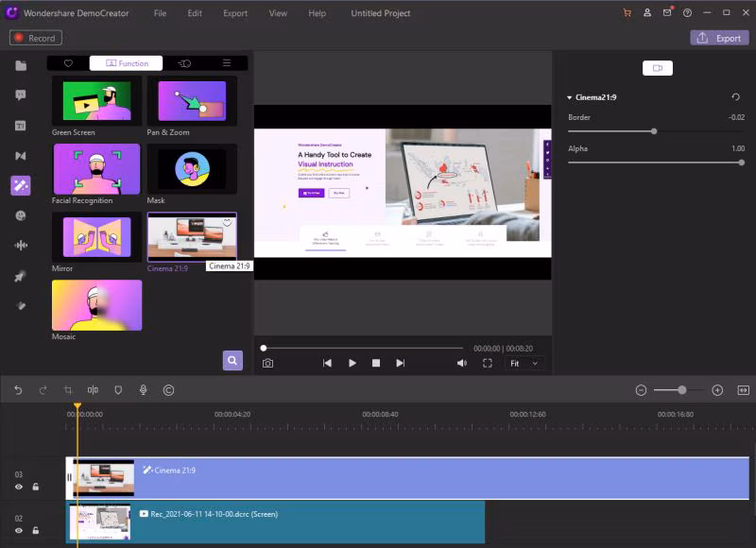This screenshot has width=756, height=548.
Task: Mute the preview volume speaker
Action: pyautogui.click(x=462, y=364)
